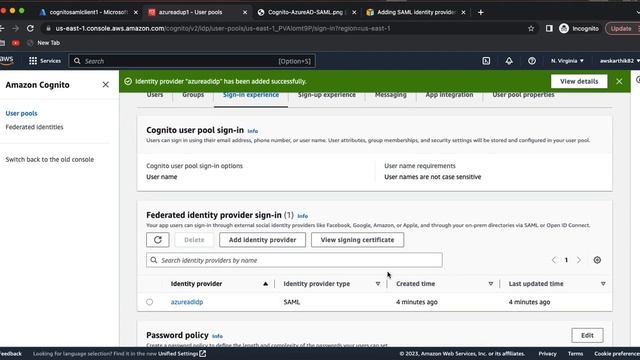
Task: Click View signing certificate button
Action: (357, 240)
